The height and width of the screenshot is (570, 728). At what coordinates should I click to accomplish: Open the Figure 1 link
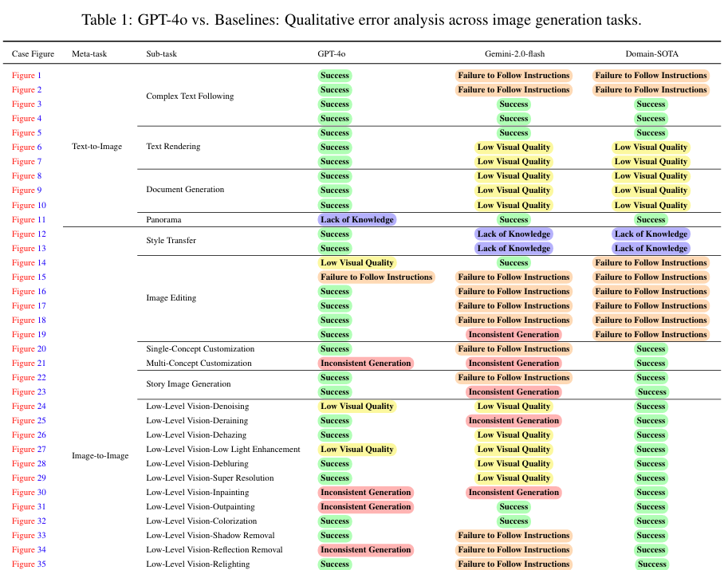[x=26, y=75]
